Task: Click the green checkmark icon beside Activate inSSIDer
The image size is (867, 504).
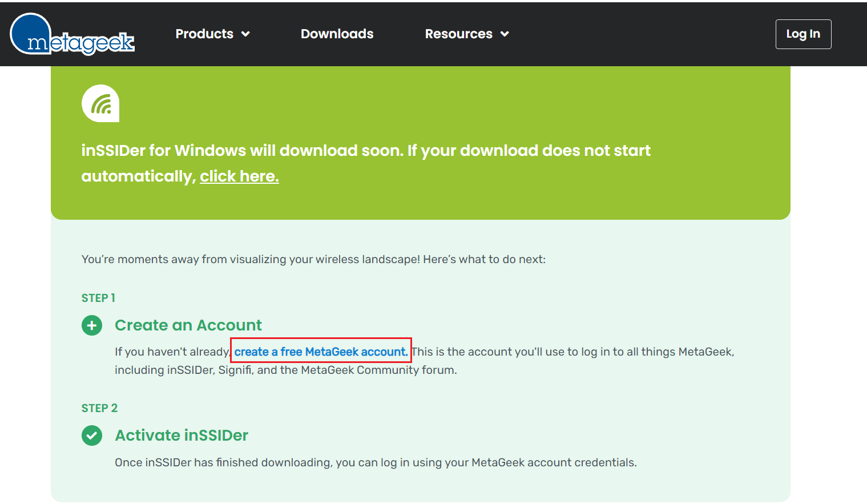Action: point(92,436)
